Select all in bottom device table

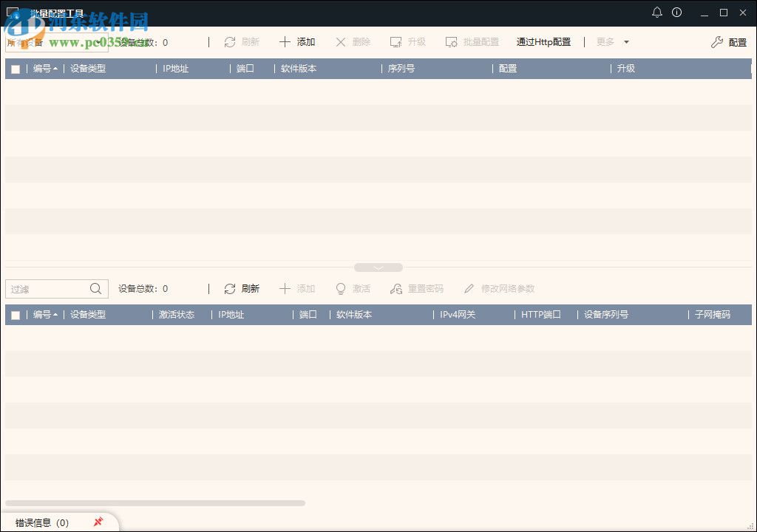click(16, 316)
